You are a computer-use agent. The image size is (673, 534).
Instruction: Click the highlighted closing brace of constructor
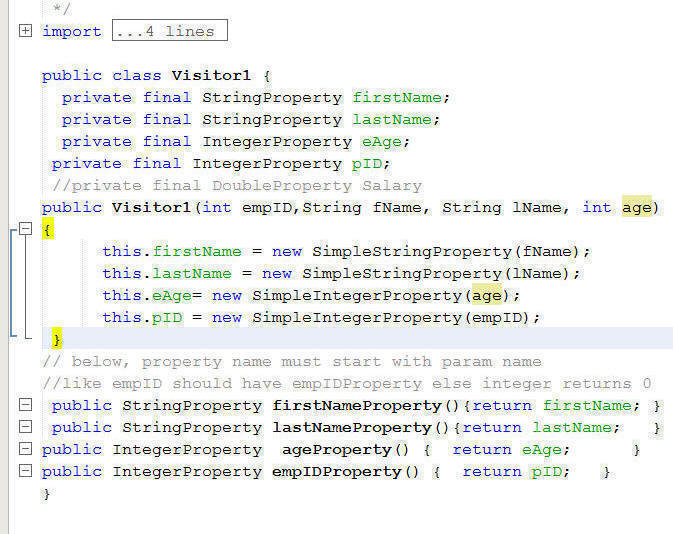click(x=57, y=339)
